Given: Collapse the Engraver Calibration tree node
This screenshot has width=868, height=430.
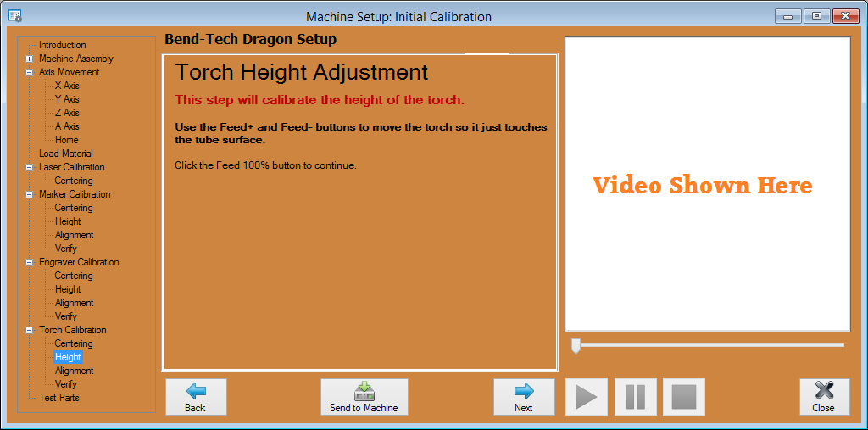Looking at the screenshot, I should [x=29, y=262].
